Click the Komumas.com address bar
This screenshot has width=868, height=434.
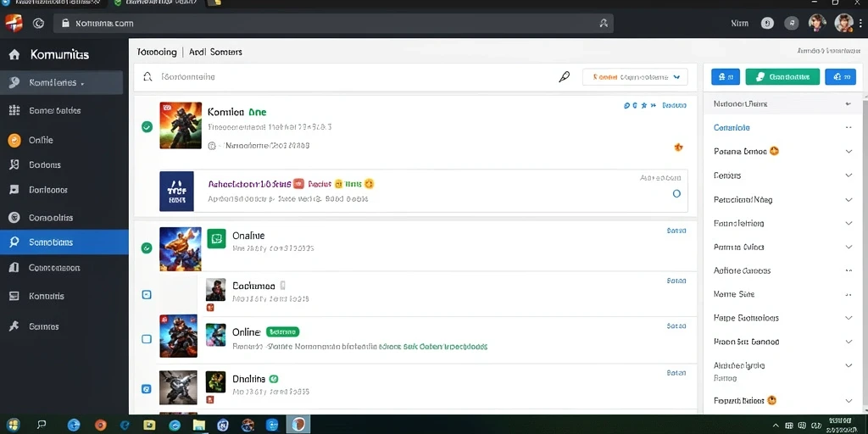(x=333, y=23)
